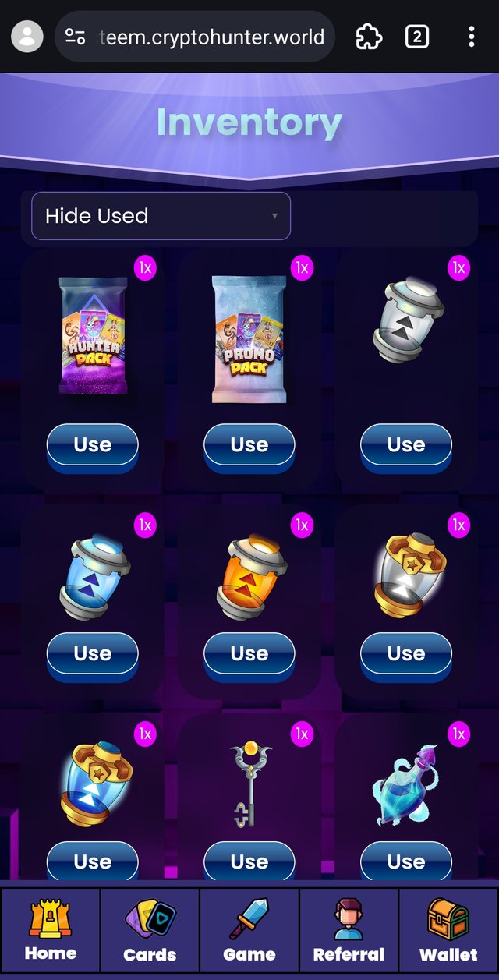Expand the Hide Used dropdown
Image resolution: width=499 pixels, height=980 pixels.
pyautogui.click(x=161, y=216)
